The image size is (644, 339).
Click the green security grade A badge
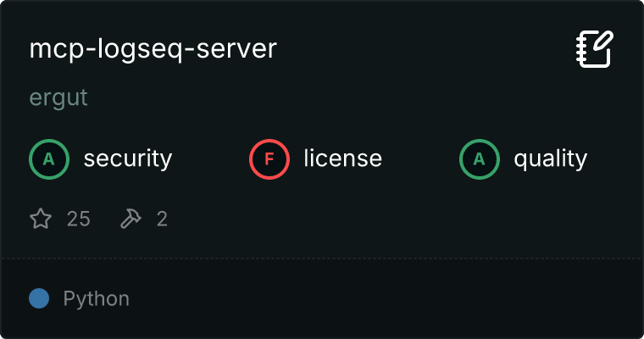click(x=49, y=159)
